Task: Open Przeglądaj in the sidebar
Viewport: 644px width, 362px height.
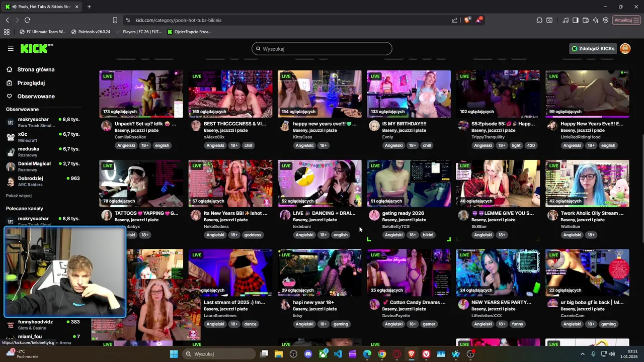Action: click(x=31, y=83)
